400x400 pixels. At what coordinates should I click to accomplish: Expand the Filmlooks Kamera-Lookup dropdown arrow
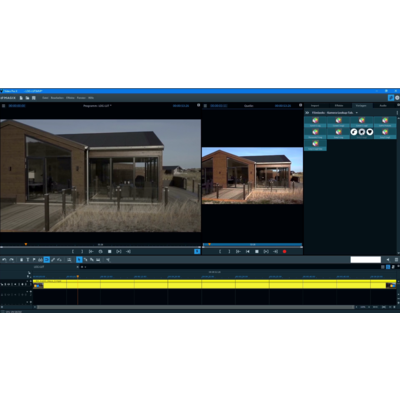pos(357,113)
